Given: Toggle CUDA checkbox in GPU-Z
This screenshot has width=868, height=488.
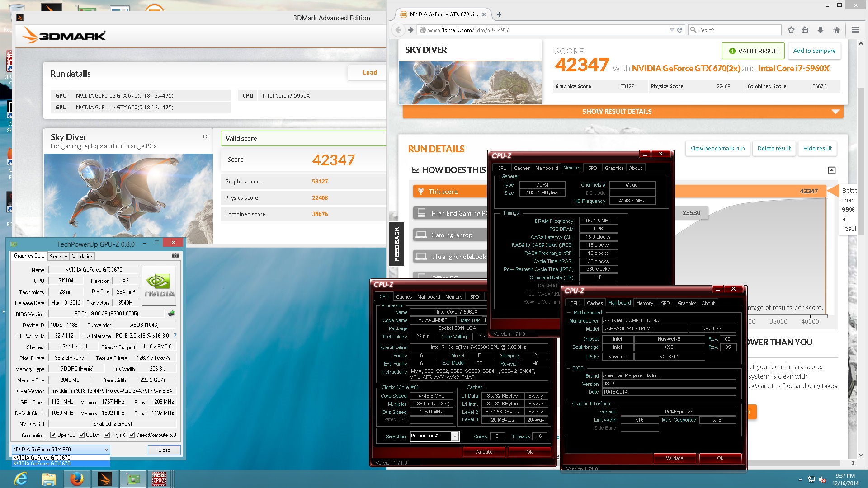Looking at the screenshot, I should (81, 435).
